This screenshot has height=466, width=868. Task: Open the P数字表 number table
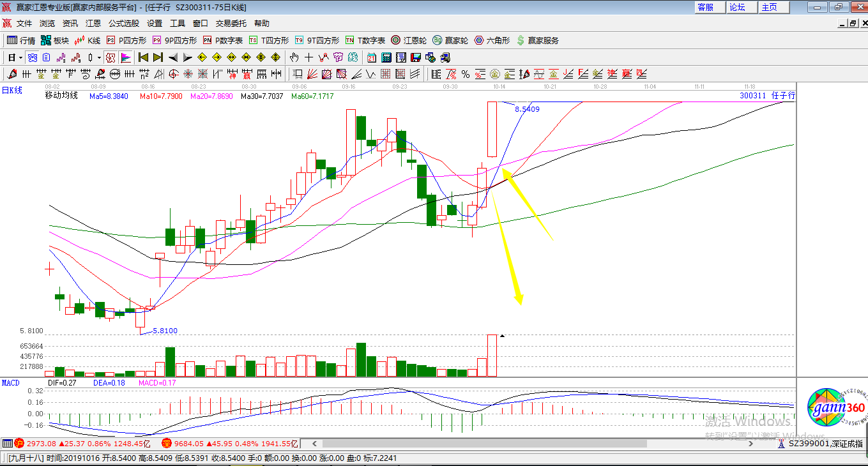point(223,40)
